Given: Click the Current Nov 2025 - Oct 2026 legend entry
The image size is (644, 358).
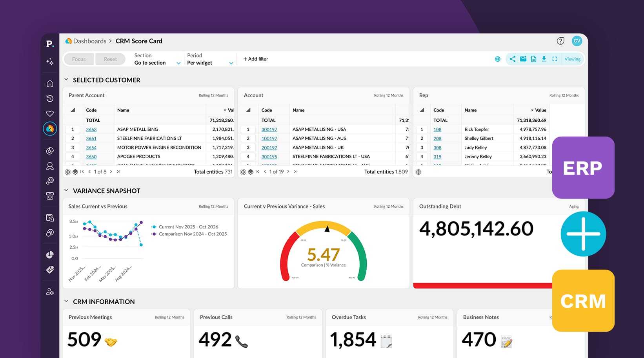Looking at the screenshot, I should pos(185,227).
